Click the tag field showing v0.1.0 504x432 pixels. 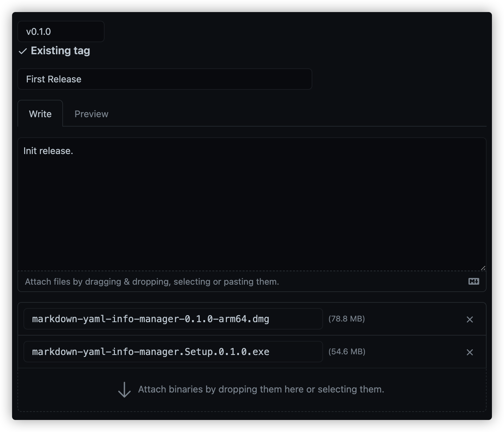tap(61, 31)
